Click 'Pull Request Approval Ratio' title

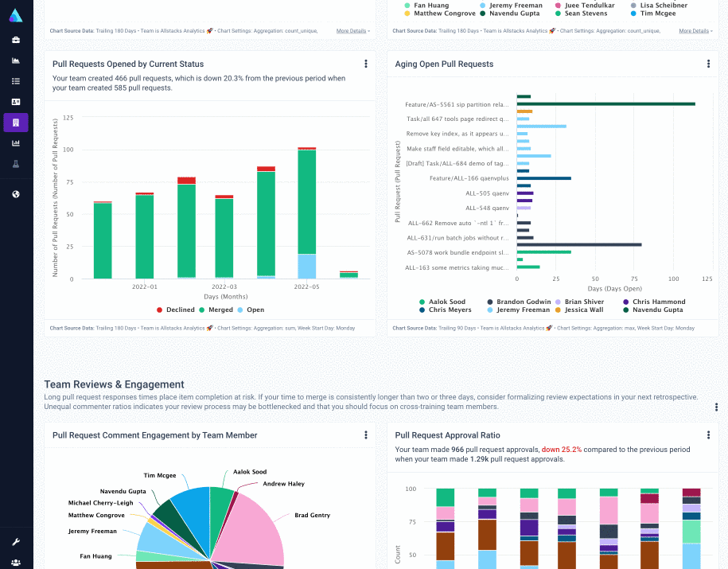tap(448, 435)
